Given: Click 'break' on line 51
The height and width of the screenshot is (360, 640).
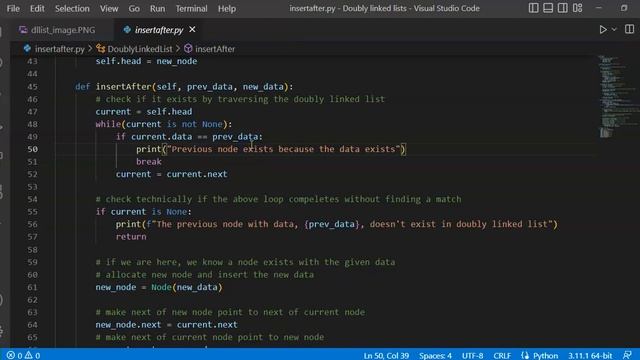Looking at the screenshot, I should click(149, 162).
